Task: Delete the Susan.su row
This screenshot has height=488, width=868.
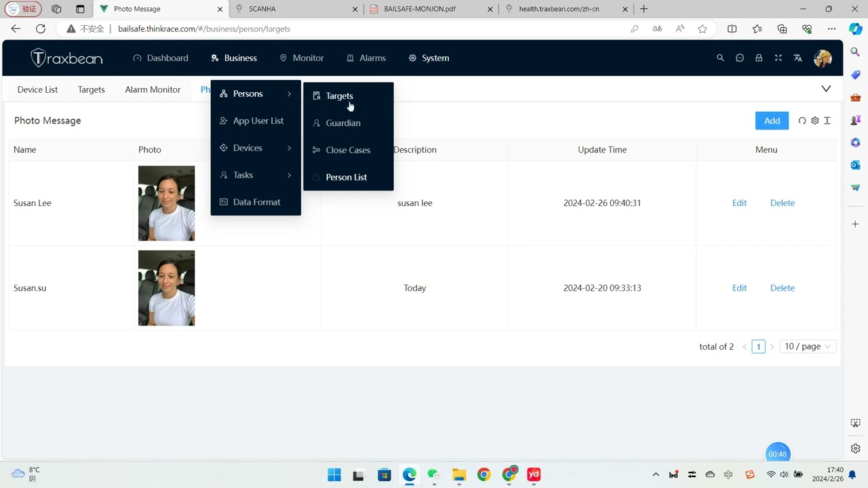Action: click(x=782, y=288)
